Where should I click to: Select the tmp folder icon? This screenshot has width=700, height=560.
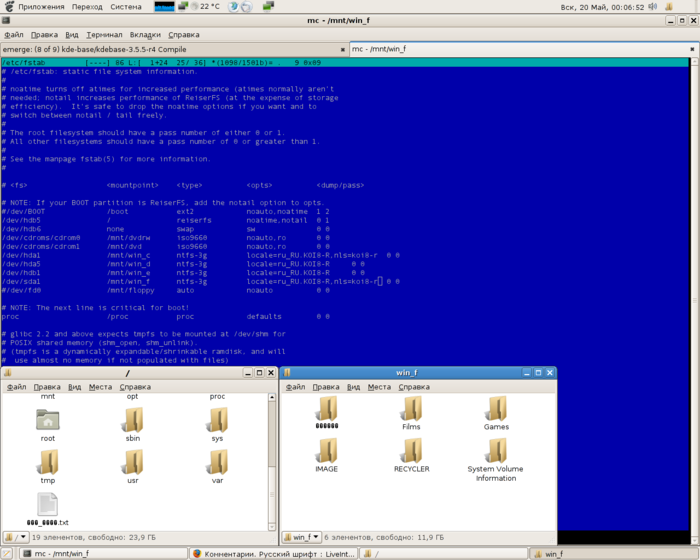[x=48, y=462]
